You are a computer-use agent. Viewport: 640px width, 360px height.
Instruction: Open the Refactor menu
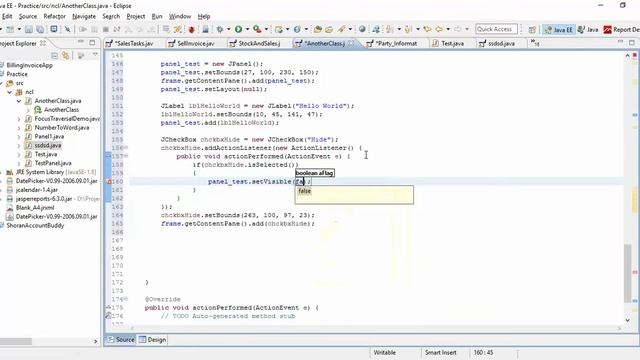click(54, 16)
